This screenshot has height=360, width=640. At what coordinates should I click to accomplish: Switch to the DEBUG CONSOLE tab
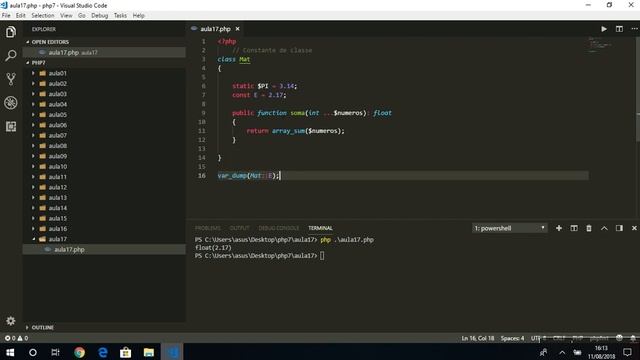pos(279,228)
